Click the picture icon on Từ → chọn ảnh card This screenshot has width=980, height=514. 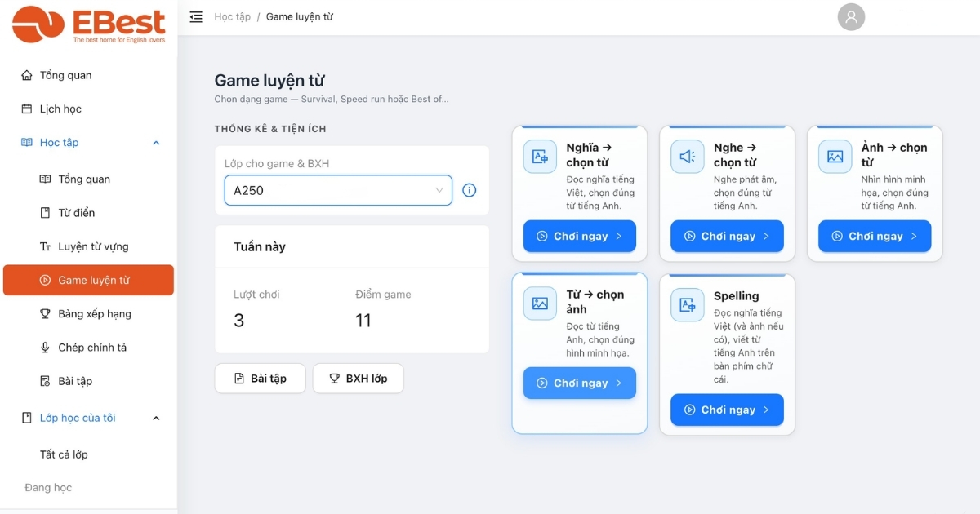pos(540,304)
